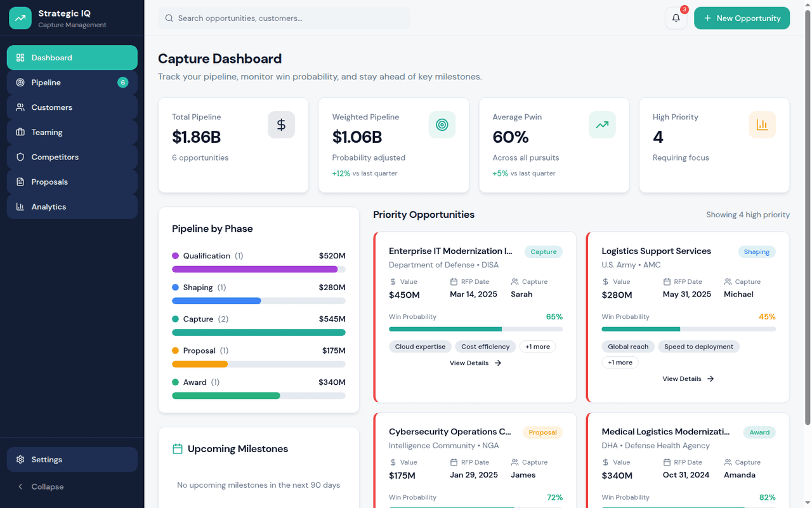Click the Strategic IQ logo icon
Viewport: 812px width, 508px height.
(20, 18)
